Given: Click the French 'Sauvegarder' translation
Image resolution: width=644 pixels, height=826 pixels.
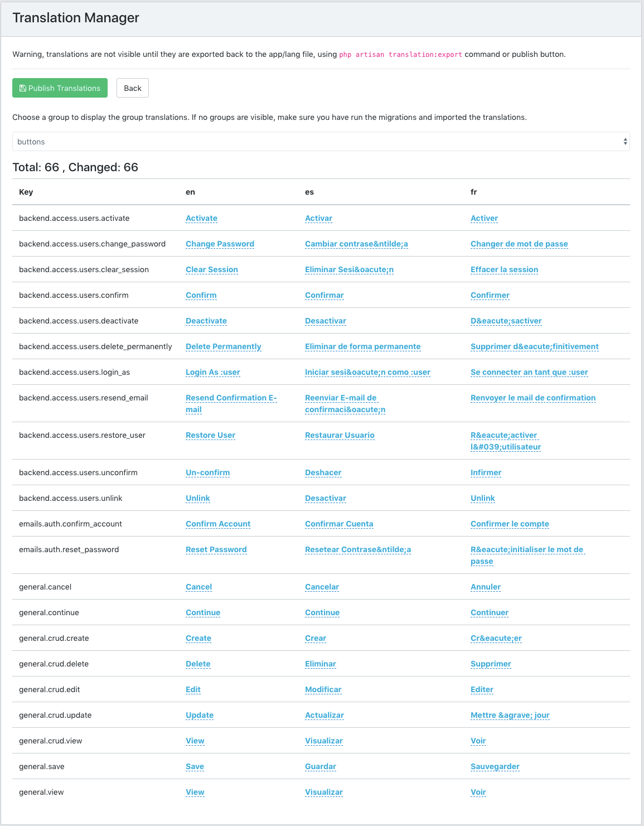Looking at the screenshot, I should (x=495, y=767).
